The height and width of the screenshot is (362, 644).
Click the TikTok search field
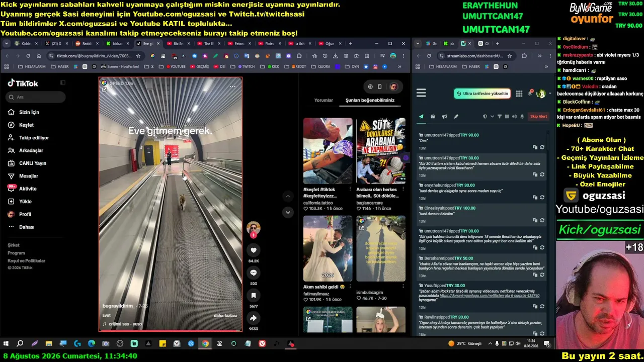(36, 97)
